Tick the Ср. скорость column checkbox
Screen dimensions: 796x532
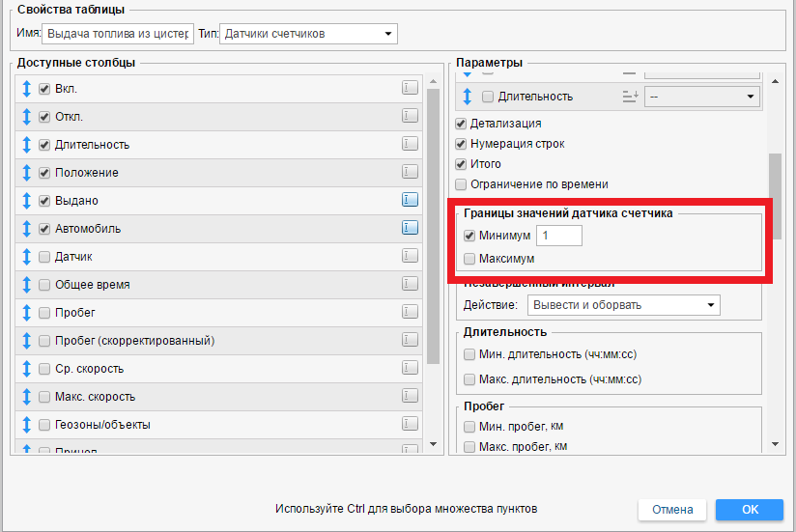(x=44, y=369)
